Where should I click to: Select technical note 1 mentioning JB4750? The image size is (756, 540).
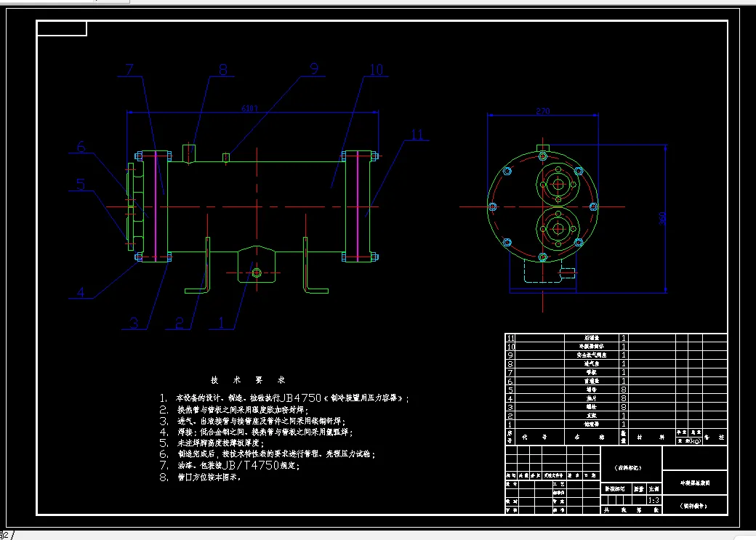tap(284, 398)
